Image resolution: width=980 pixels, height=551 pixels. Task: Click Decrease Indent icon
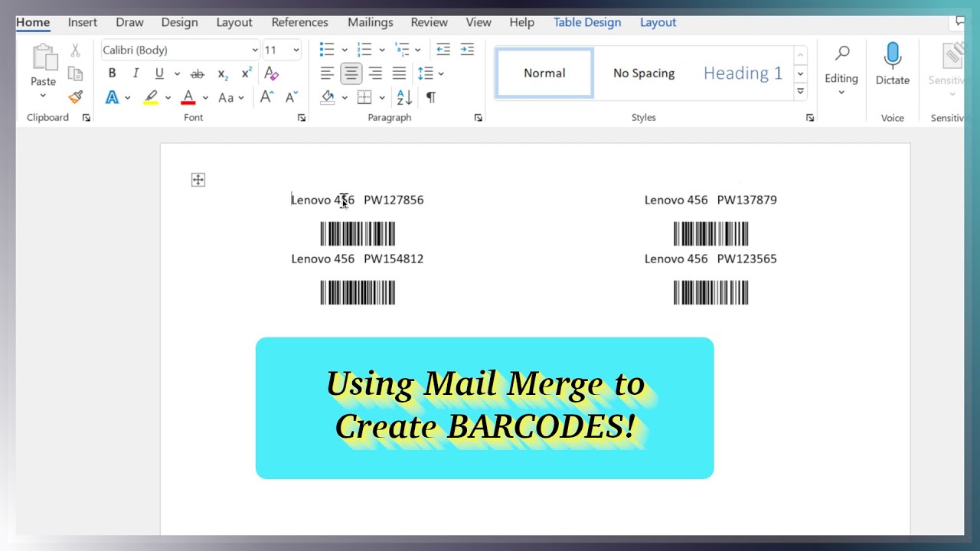tap(443, 50)
